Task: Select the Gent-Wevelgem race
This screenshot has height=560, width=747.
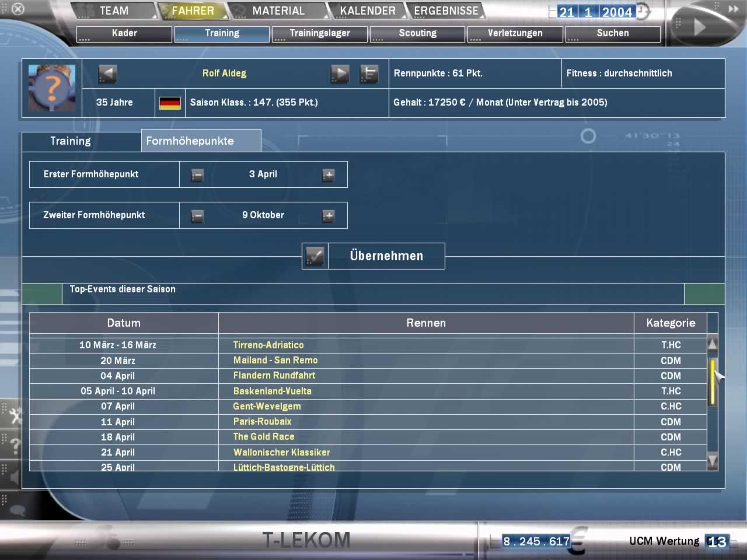Action: click(267, 407)
